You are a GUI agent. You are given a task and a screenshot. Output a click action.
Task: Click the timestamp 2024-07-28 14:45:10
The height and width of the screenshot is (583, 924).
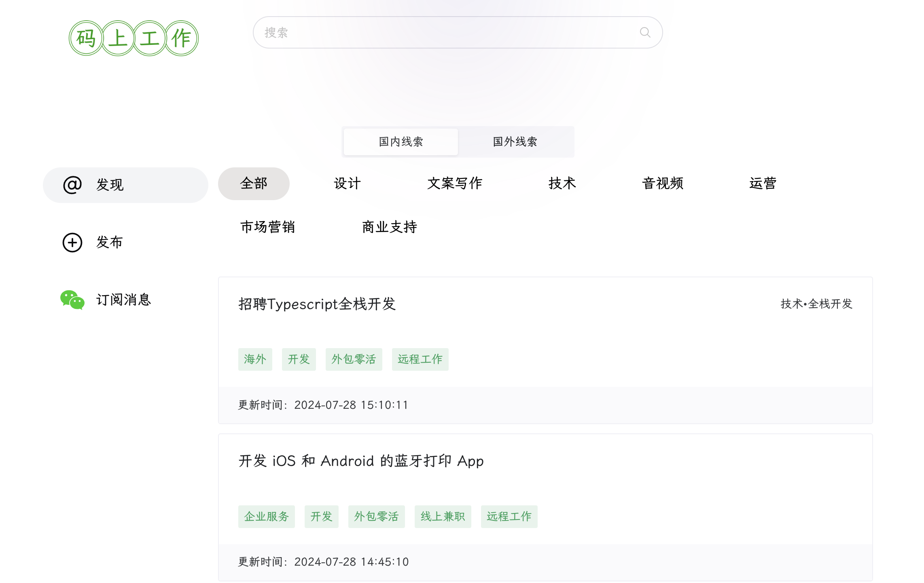(351, 562)
